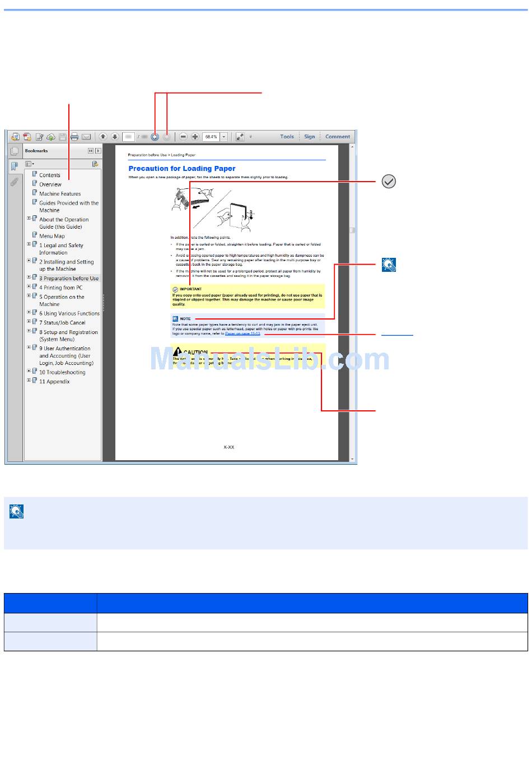Click the 68.4% zoom value field
This screenshot has width=532, height=778.
coord(211,137)
